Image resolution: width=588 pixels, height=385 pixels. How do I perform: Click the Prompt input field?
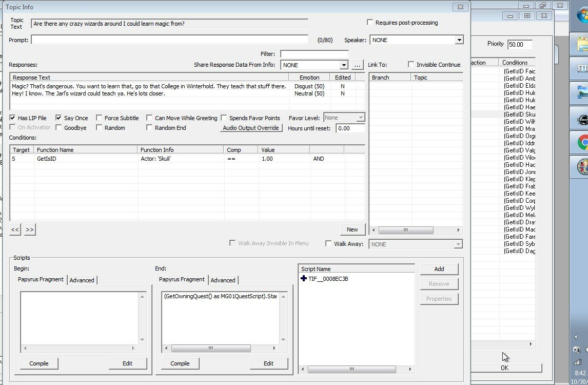[169, 40]
